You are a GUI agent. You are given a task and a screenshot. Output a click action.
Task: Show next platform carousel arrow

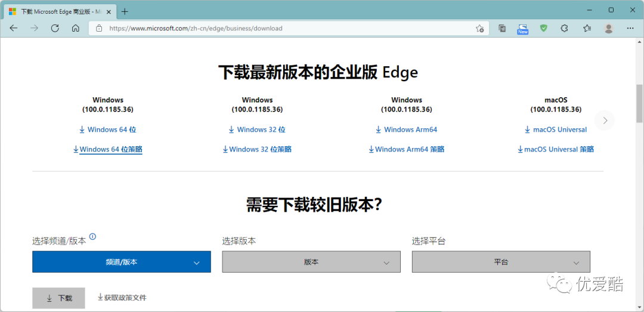(605, 121)
